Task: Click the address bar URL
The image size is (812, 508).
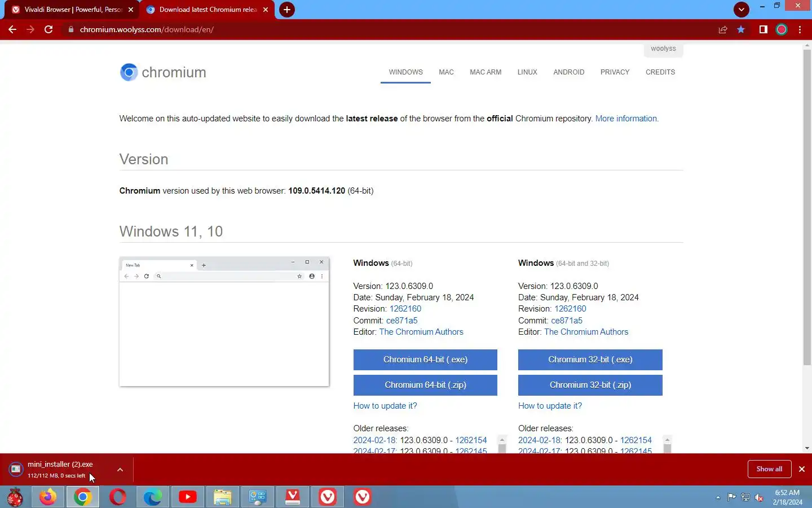Action: click(x=147, y=29)
